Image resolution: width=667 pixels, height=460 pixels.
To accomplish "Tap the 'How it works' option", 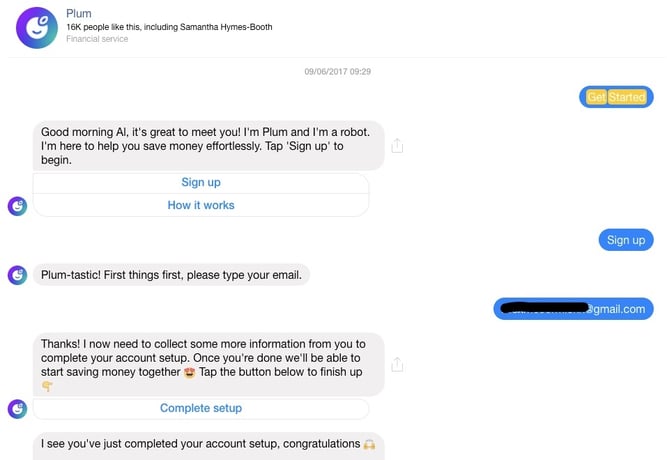I will click(x=201, y=206).
